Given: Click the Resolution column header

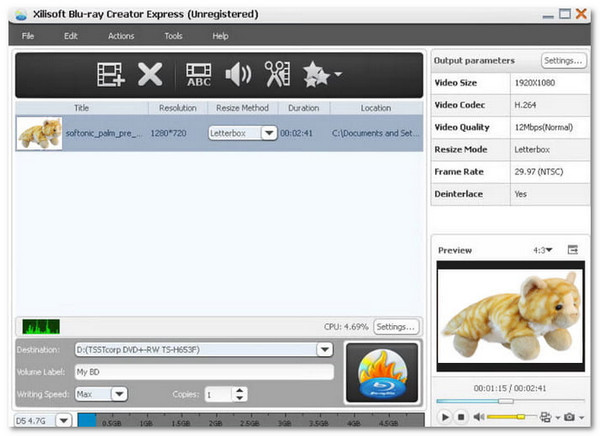Looking at the screenshot, I should click(x=178, y=108).
